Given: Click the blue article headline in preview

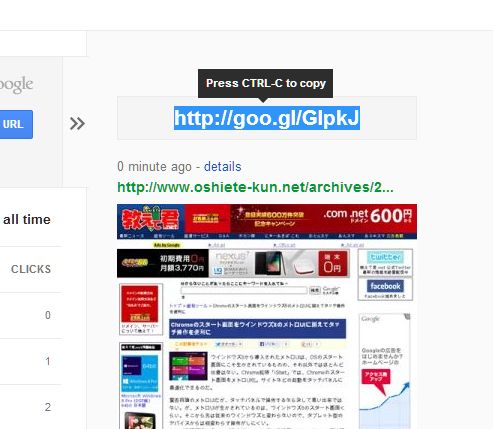Looking at the screenshot, I should 257,328.
